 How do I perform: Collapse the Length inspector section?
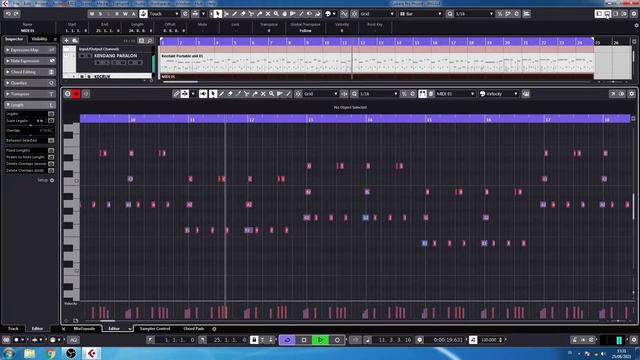pos(29,105)
